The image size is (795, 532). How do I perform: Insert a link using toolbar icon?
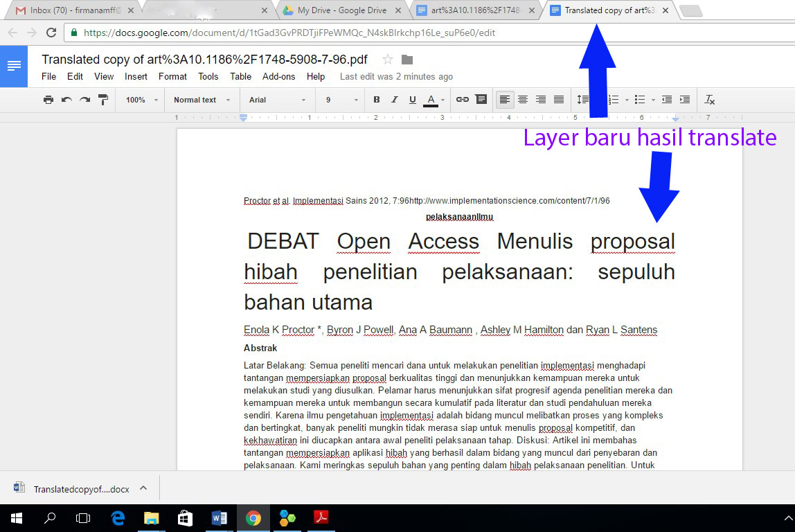(462, 100)
